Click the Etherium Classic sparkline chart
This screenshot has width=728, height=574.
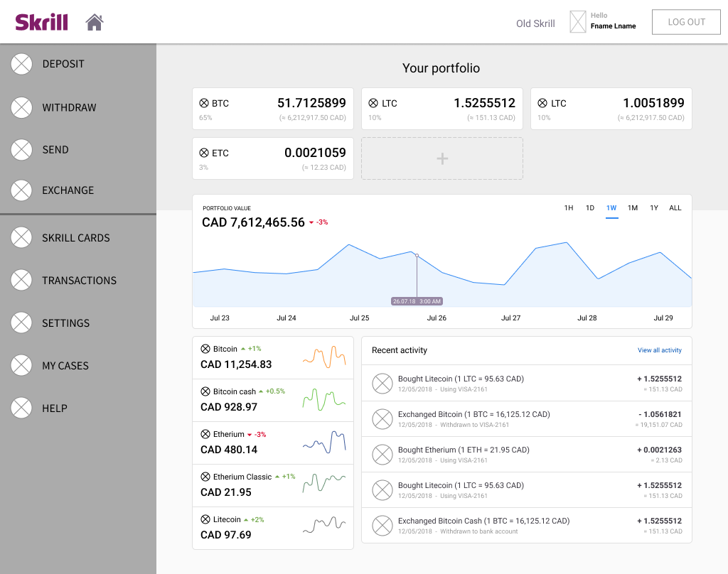tap(324, 483)
